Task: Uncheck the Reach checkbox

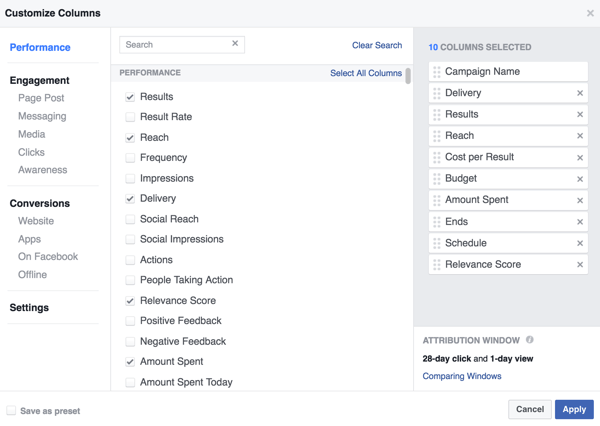Action: click(x=130, y=137)
